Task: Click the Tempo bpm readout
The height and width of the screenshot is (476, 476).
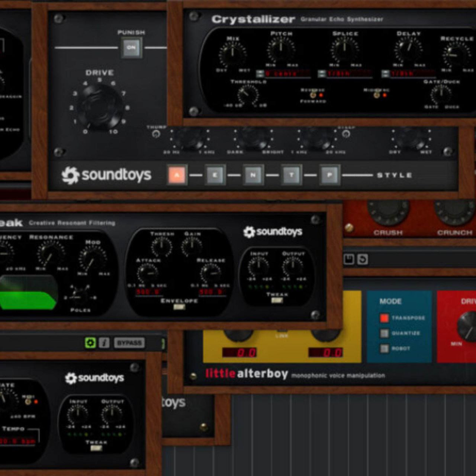Action: coord(18,441)
